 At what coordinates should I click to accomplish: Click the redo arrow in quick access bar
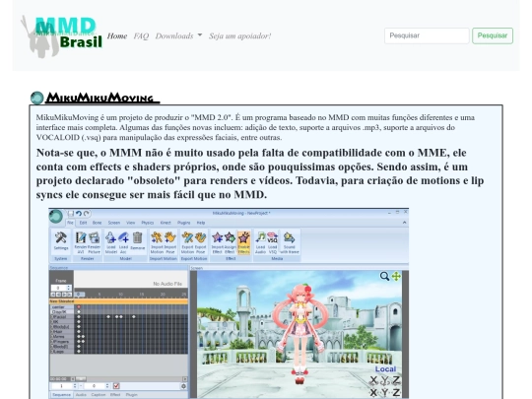click(87, 214)
